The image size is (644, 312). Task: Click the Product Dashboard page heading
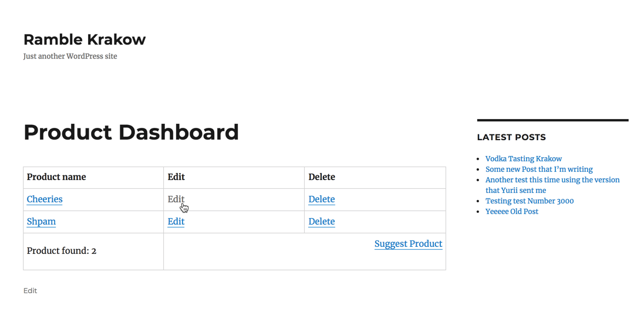[131, 133]
